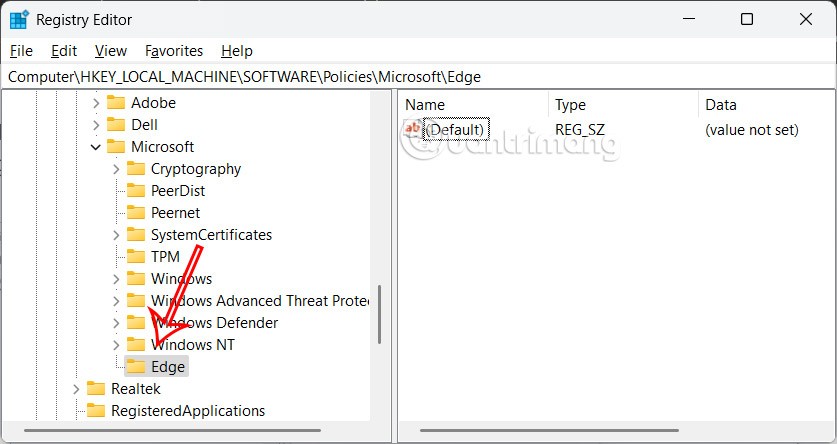This screenshot has width=837, height=444.
Task: Expand the Adobe key chevron
Action: coord(96,103)
